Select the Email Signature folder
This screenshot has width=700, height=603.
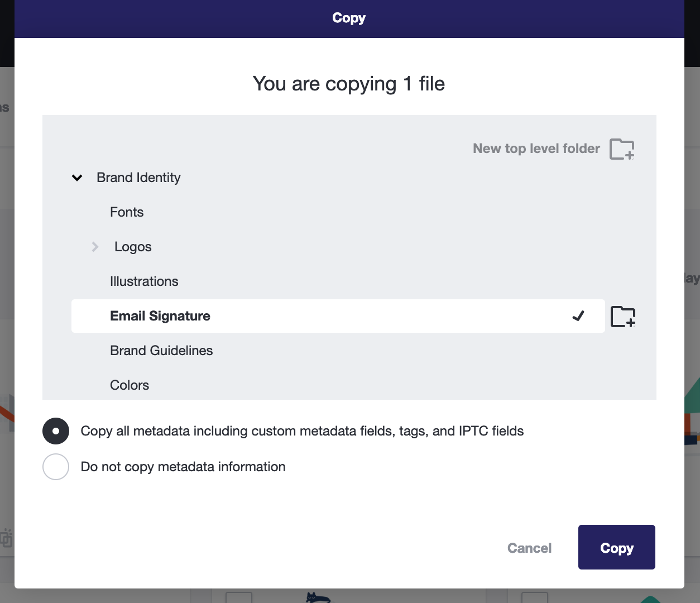pos(338,316)
